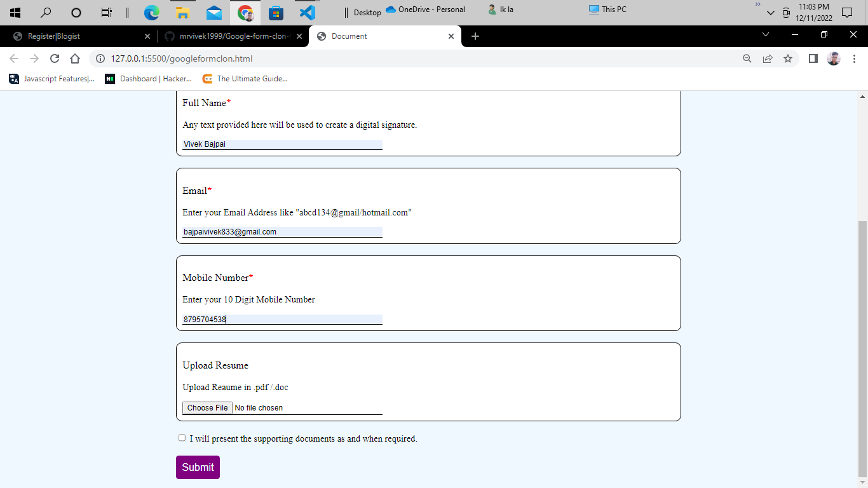This screenshot has width=868, height=488.
Task: Open Meet Now tray icon
Action: pyautogui.click(x=787, y=13)
